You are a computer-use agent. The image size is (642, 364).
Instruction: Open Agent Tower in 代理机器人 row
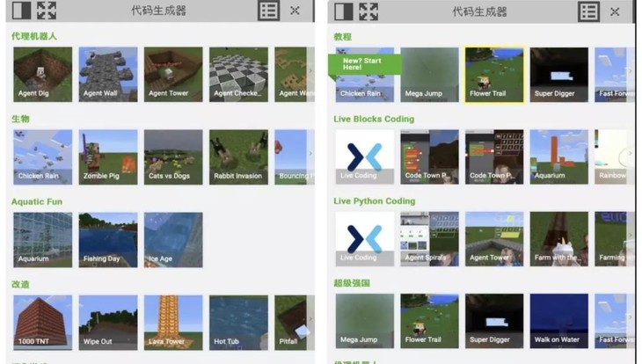tap(173, 74)
